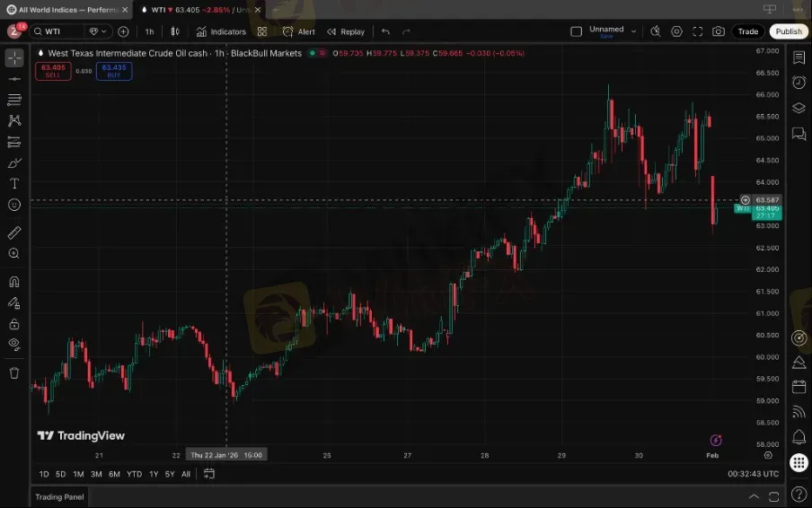812x508 pixels.
Task: Select the 1Y date range
Action: (154, 474)
